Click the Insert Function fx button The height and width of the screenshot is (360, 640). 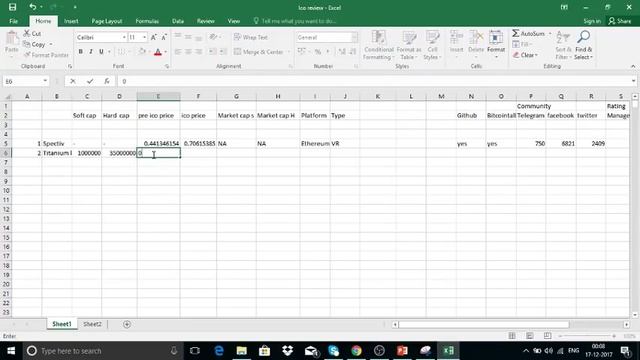click(x=107, y=81)
